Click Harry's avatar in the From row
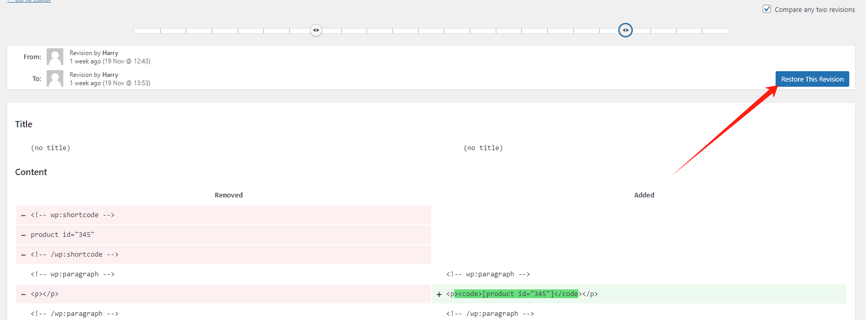 [x=55, y=57]
